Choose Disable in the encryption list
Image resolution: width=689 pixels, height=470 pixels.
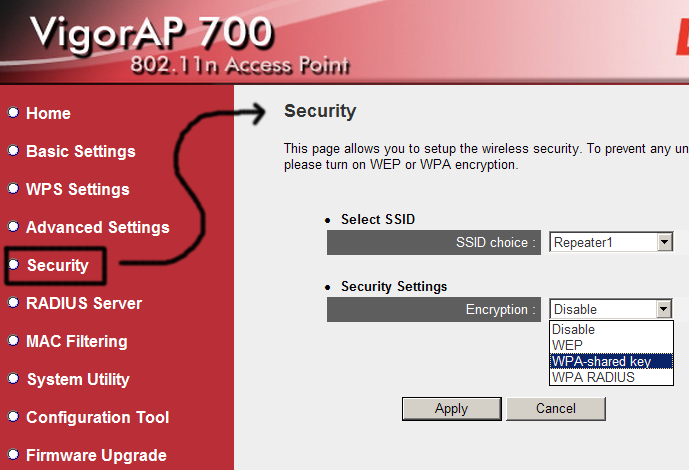[611, 329]
